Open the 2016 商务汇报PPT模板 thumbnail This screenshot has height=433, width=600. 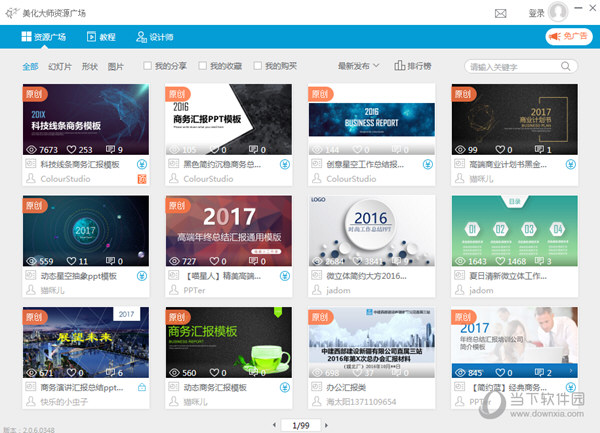pos(228,119)
